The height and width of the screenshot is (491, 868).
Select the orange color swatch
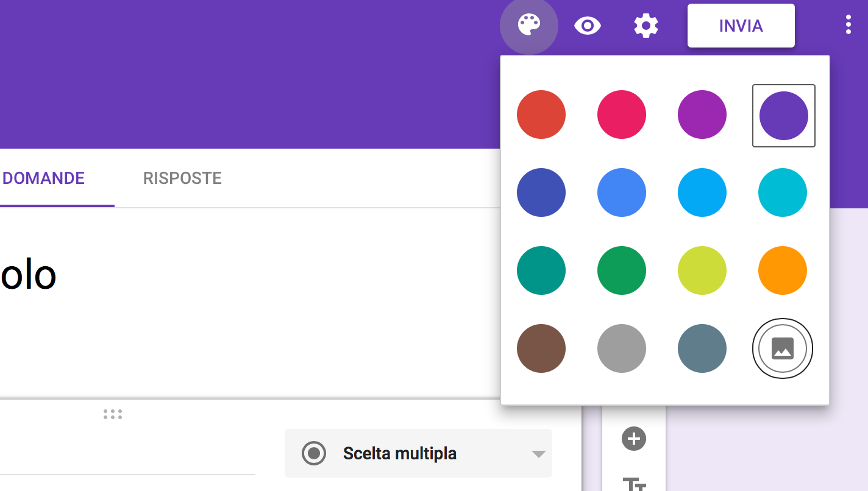point(783,270)
